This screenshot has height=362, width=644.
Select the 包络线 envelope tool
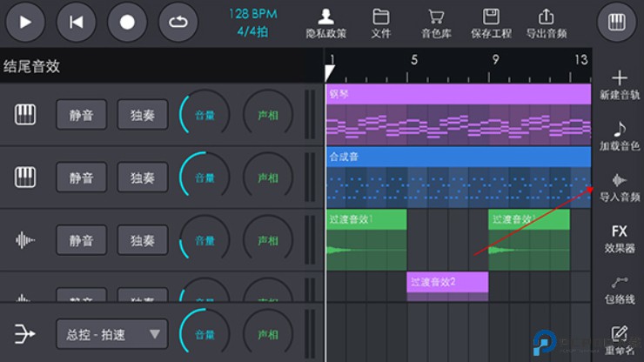point(619,283)
